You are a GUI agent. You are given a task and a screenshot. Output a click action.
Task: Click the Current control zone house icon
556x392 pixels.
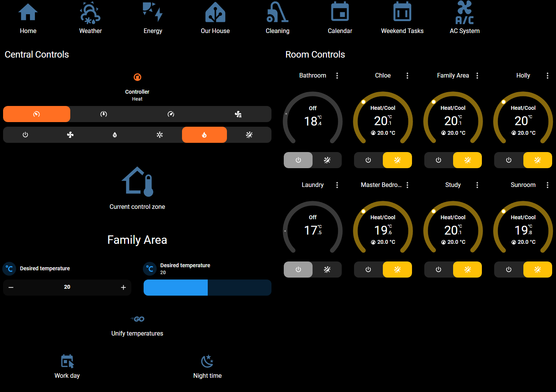[137, 182]
